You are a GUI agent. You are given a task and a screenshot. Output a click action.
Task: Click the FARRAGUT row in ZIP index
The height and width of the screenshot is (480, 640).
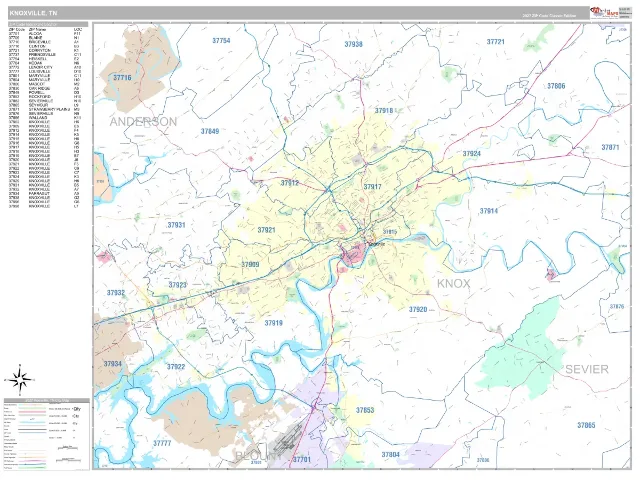(x=45, y=193)
